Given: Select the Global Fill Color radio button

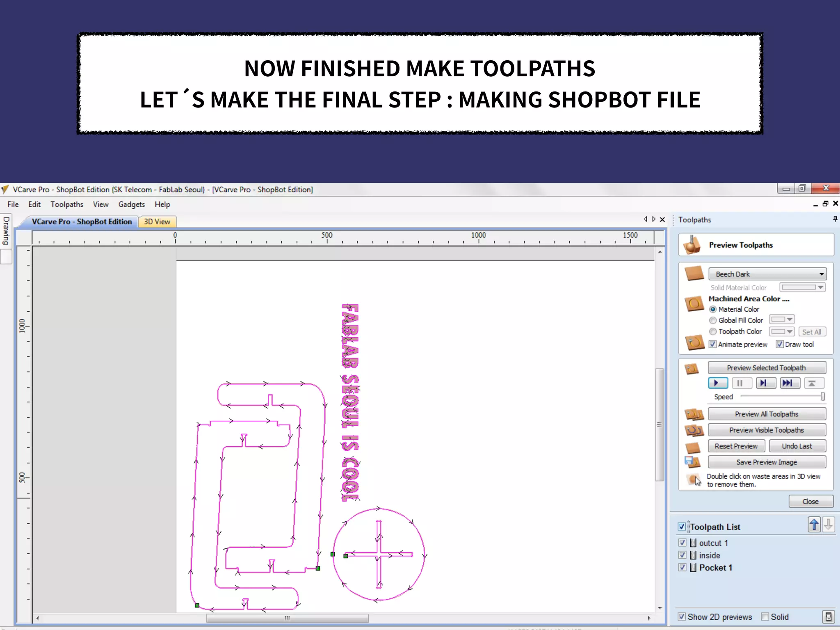Looking at the screenshot, I should click(x=713, y=320).
